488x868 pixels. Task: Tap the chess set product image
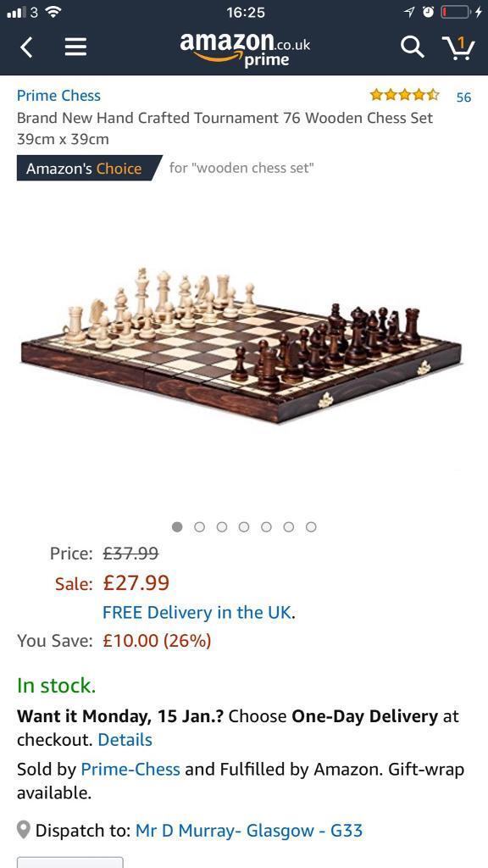click(241, 346)
